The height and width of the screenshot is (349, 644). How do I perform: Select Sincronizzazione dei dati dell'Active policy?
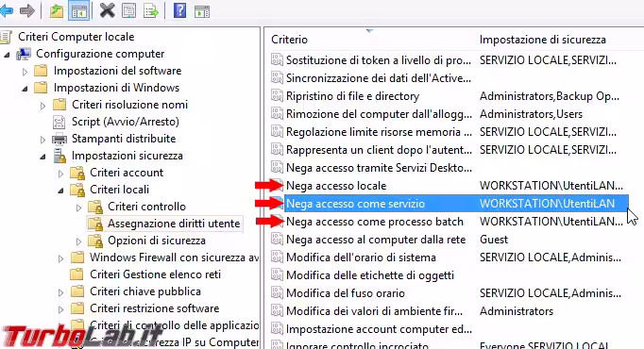[379, 78]
